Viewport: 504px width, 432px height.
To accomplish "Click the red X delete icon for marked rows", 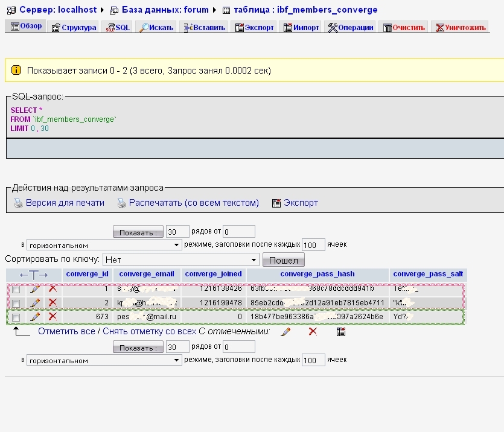I will (x=313, y=332).
